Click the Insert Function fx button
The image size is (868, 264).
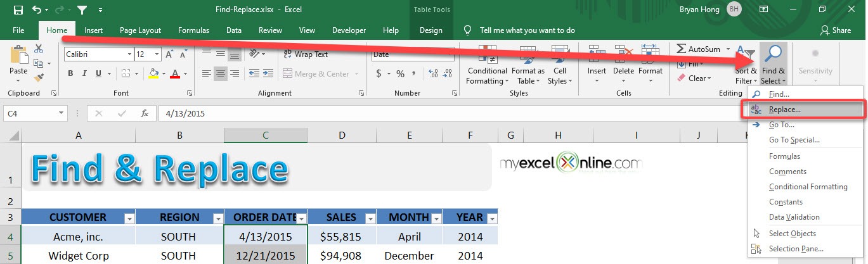click(x=145, y=114)
